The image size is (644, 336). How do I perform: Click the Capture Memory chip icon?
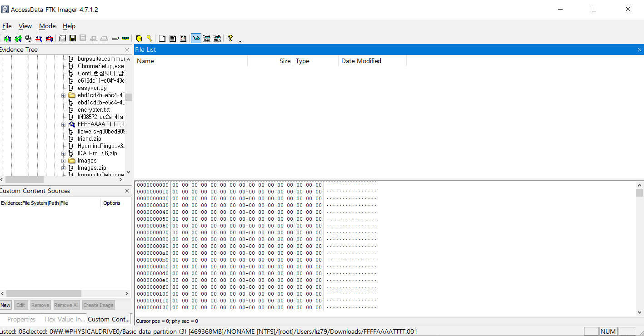point(125,39)
